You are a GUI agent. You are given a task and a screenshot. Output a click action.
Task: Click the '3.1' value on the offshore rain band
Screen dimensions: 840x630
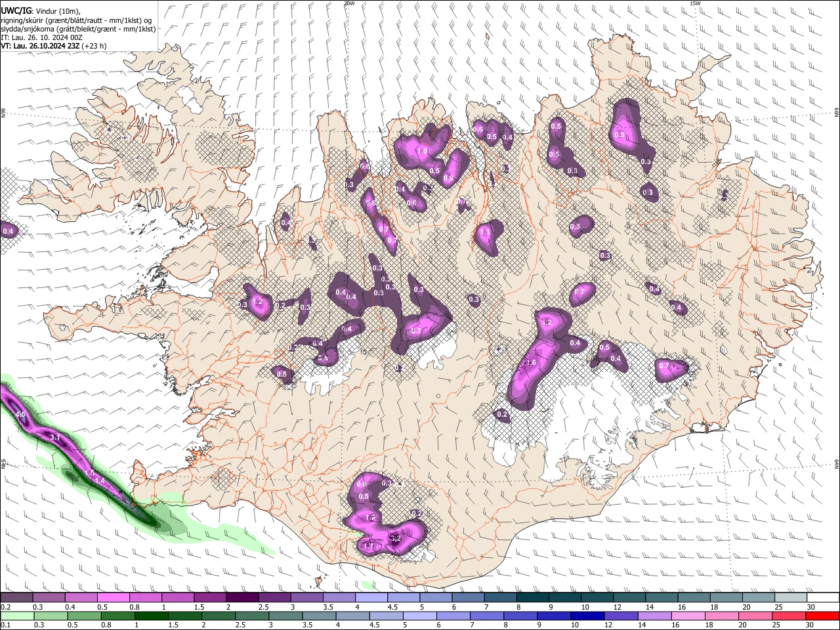[55, 437]
